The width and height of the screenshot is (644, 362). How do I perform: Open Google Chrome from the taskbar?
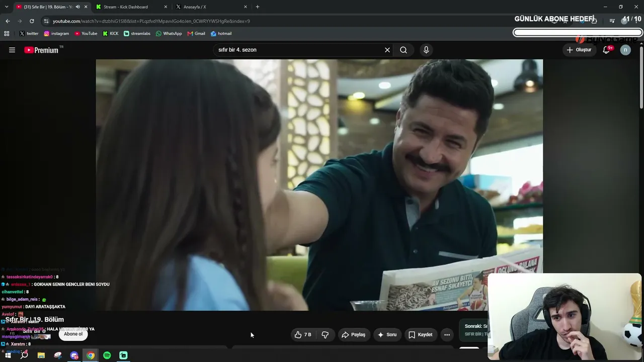[91, 355]
